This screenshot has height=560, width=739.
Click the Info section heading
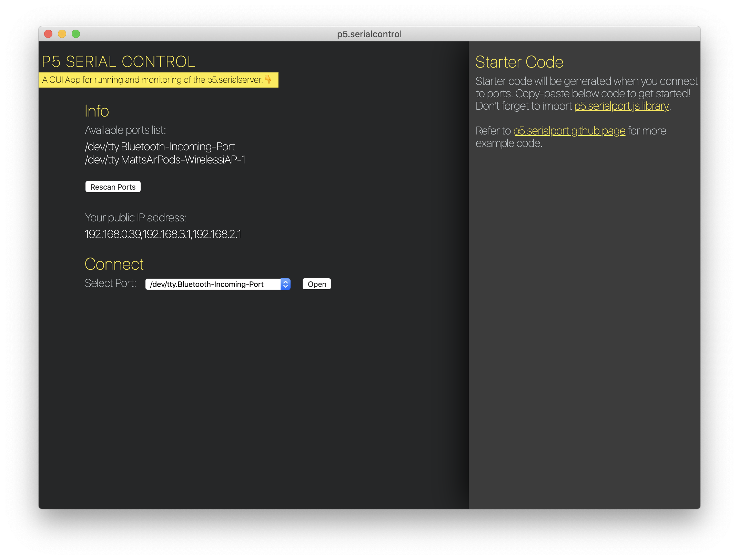click(97, 111)
